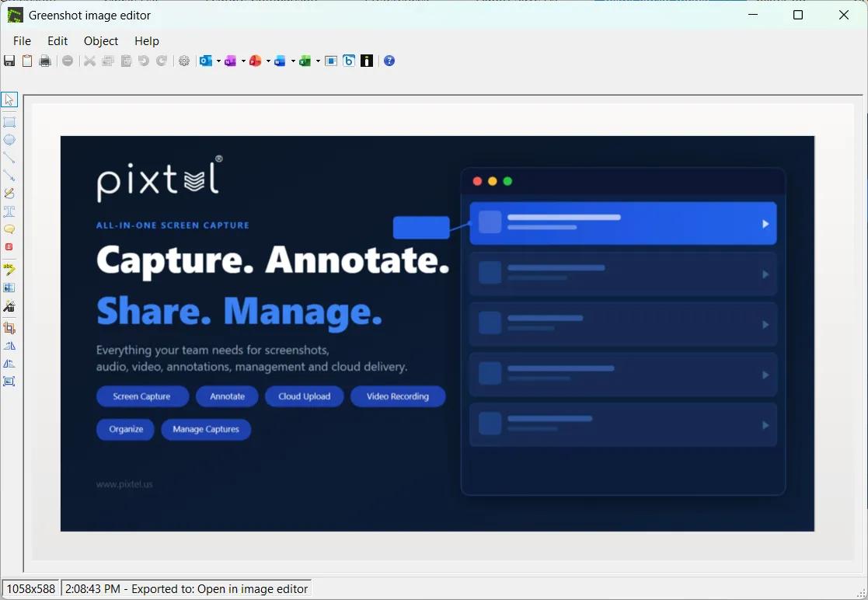Screen dimensions: 868x600
Task: Select the Obfuscate tool
Action: [9, 288]
